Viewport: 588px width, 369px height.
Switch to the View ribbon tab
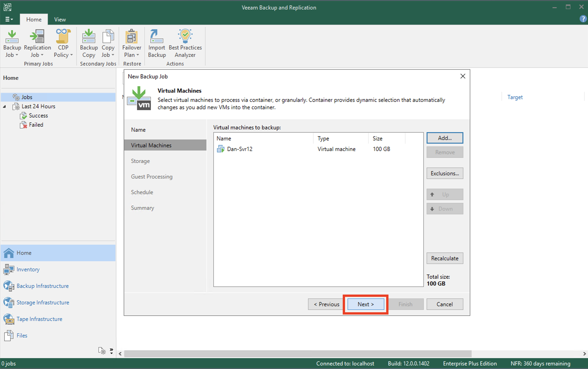pos(60,20)
